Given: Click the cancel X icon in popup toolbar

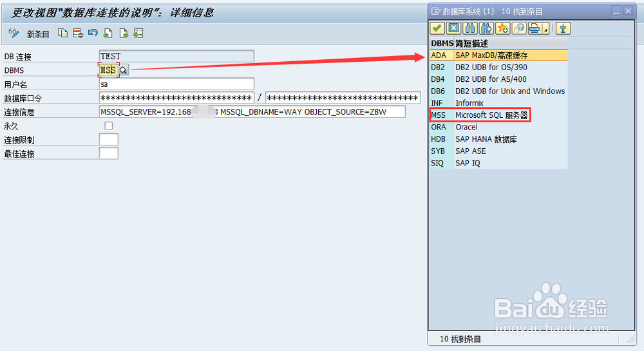Looking at the screenshot, I should tap(453, 28).
